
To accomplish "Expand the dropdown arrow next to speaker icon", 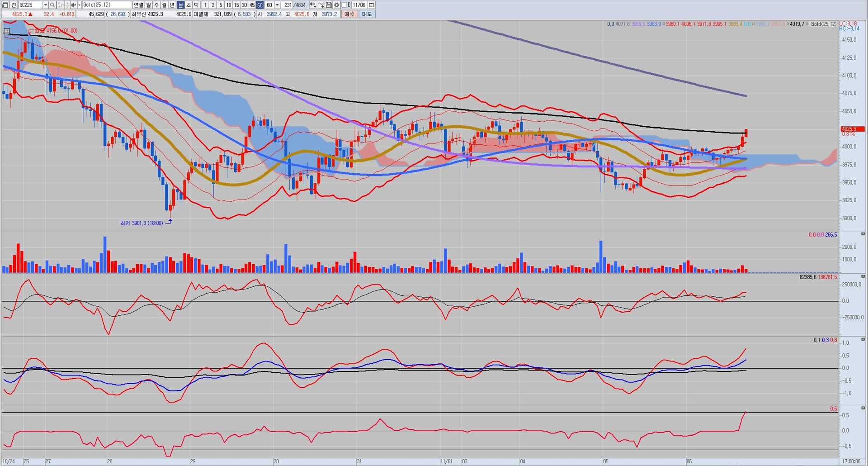I will 79,5.
